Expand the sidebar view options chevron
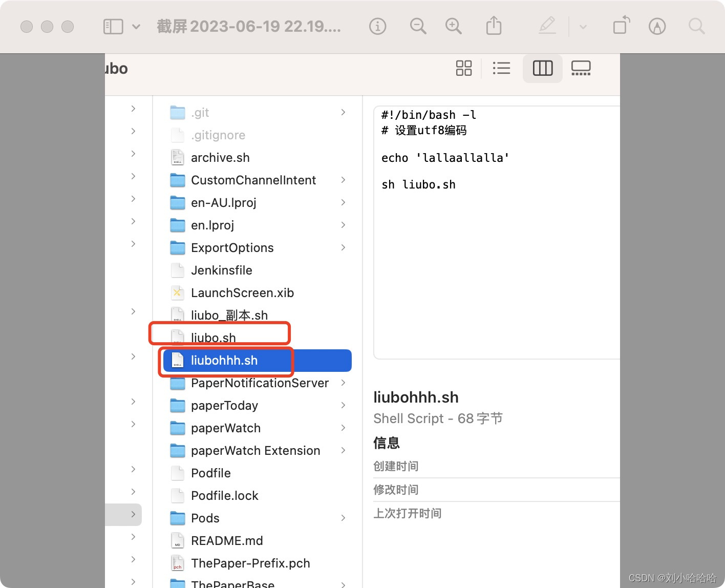Screen dimensions: 725x588 point(136,27)
